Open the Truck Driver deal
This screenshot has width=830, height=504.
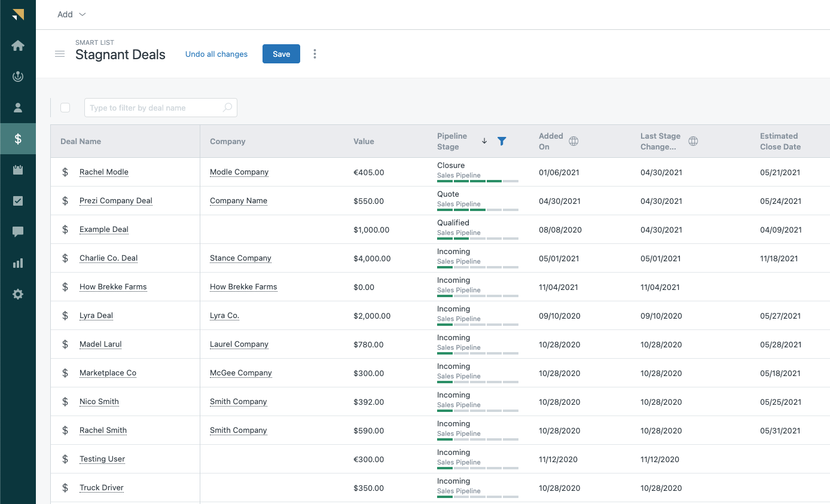(102, 488)
